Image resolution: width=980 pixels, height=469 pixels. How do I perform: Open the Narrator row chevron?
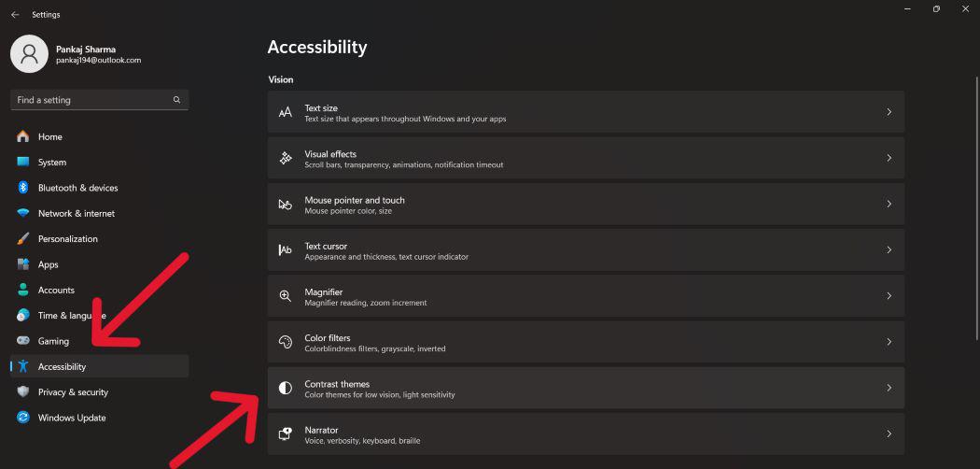pyautogui.click(x=889, y=433)
